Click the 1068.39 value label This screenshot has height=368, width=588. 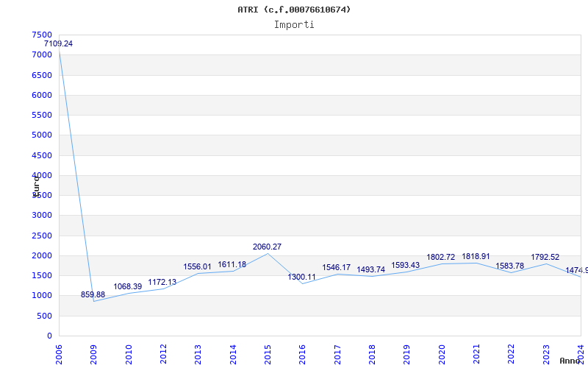127,287
